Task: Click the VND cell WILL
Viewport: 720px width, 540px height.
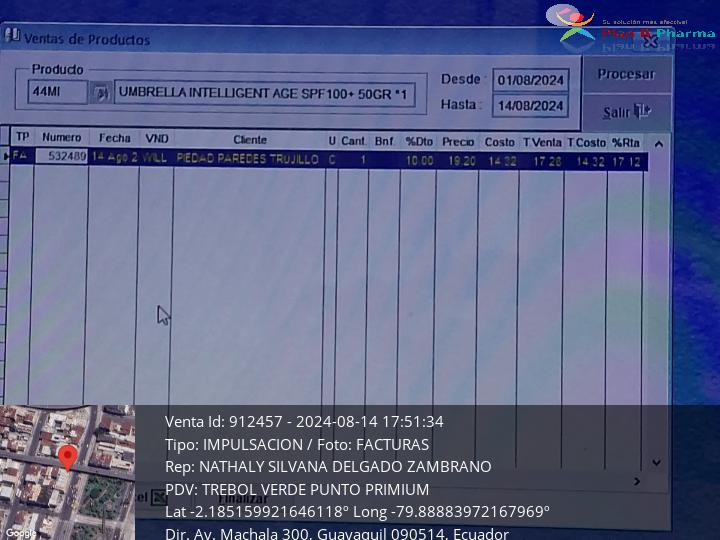Action: [155, 158]
